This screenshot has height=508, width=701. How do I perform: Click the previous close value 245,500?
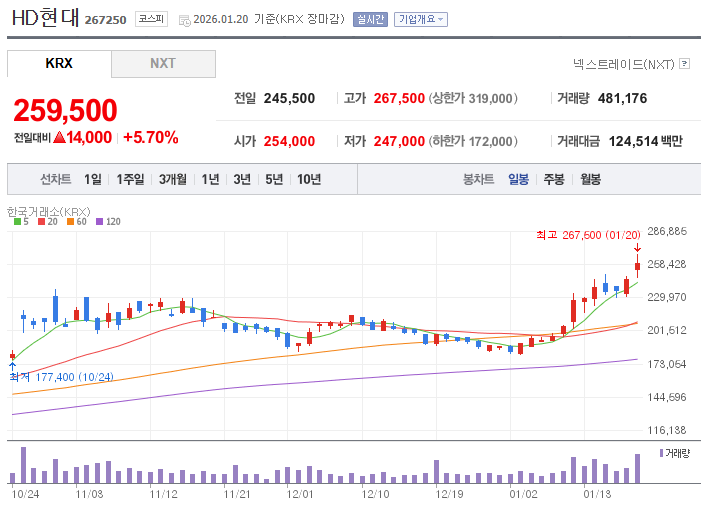click(x=289, y=98)
